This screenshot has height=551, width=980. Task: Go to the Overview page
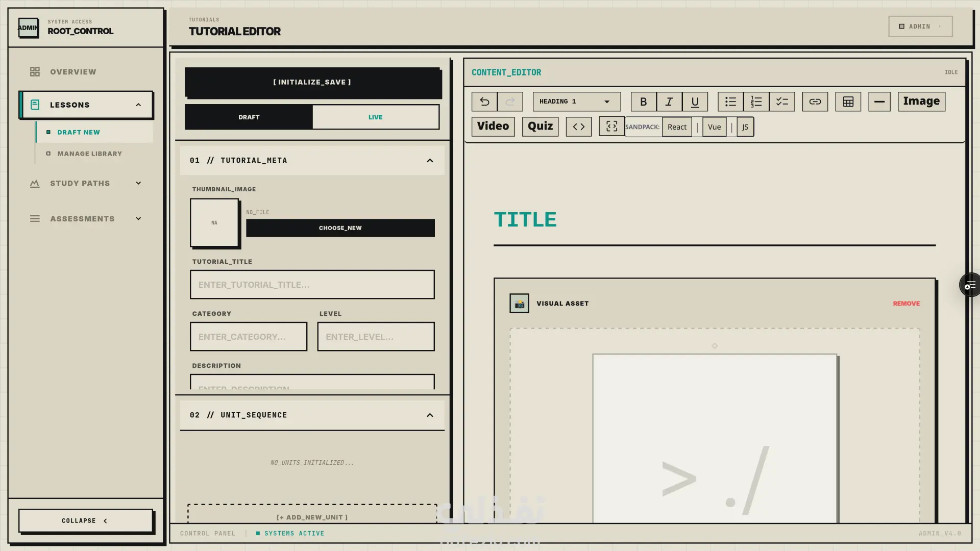[x=73, y=72]
